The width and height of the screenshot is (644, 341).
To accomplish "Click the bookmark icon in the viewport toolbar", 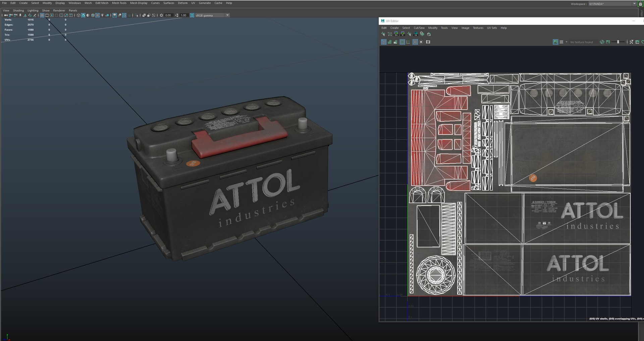I will tap(20, 15).
